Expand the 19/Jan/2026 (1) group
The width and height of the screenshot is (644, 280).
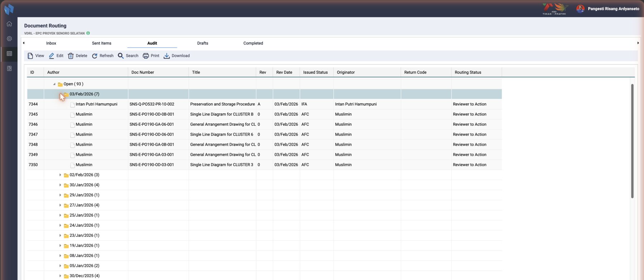coord(60,246)
